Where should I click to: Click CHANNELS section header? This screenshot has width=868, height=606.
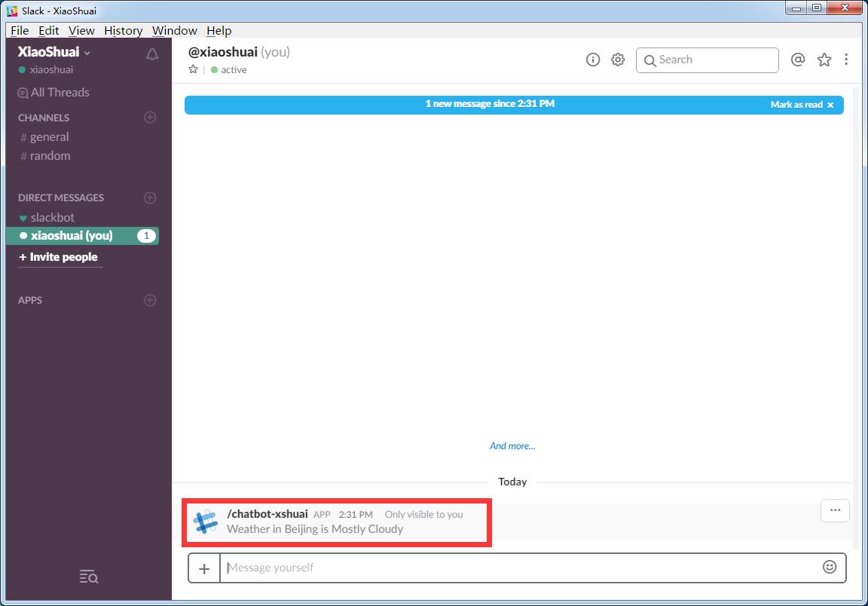[44, 118]
